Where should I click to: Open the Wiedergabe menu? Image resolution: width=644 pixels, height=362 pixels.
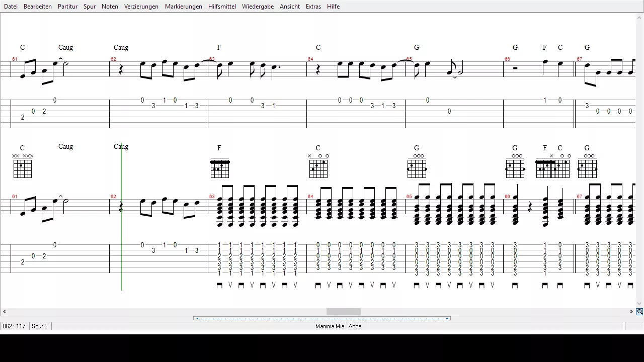click(258, 7)
